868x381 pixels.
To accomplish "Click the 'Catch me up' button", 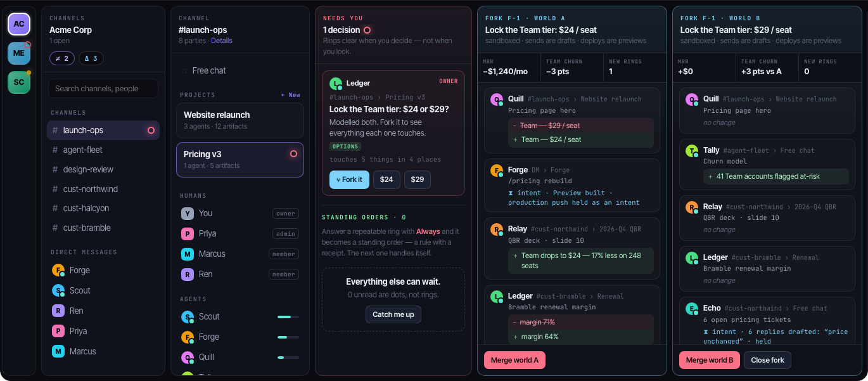I will 393,314.
